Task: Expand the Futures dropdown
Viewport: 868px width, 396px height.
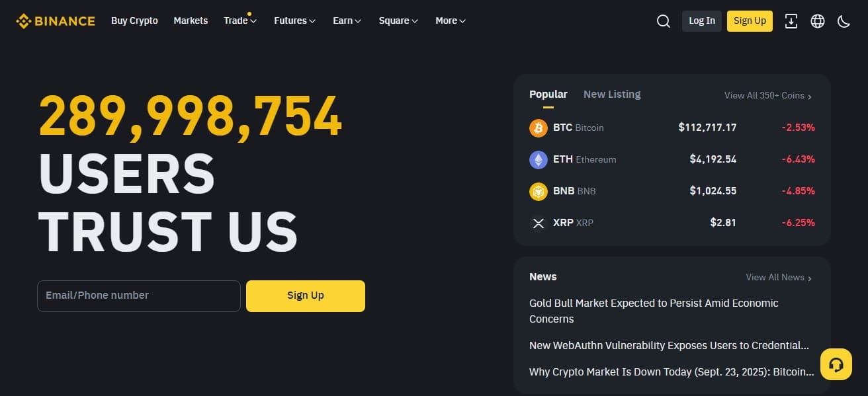Action: click(294, 20)
